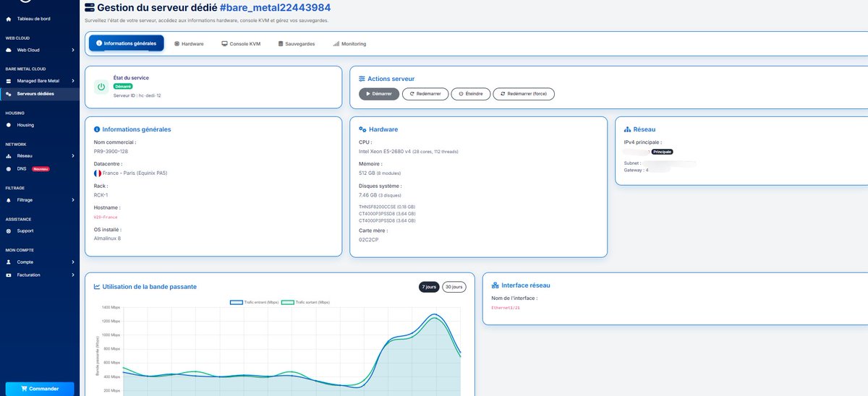
Task: Click the PR9-3900-128 commercial name
Action: [111, 152]
